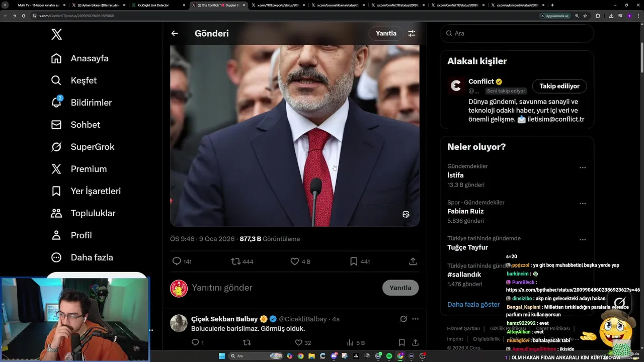644x362 pixels.
Task: Open reply sorting filter icon
Action: click(x=412, y=33)
